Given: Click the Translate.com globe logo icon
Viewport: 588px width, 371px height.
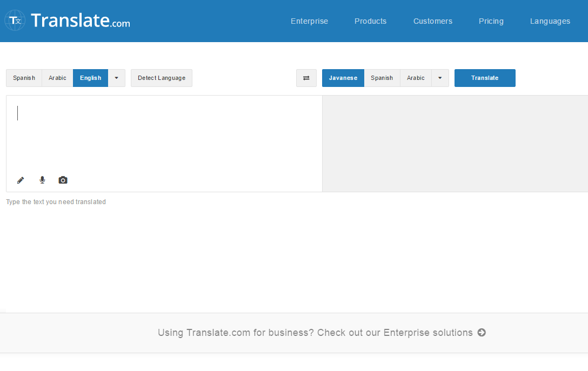Looking at the screenshot, I should click(x=15, y=20).
